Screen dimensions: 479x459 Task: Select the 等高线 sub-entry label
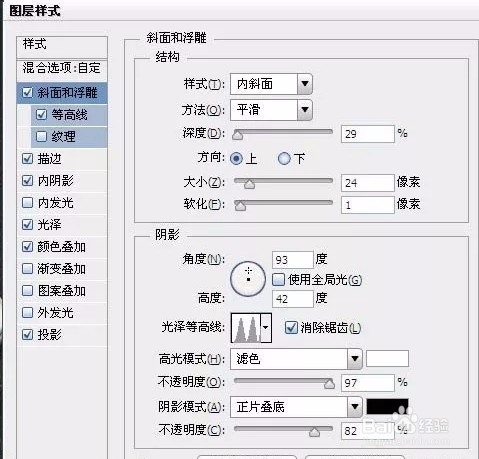point(70,115)
